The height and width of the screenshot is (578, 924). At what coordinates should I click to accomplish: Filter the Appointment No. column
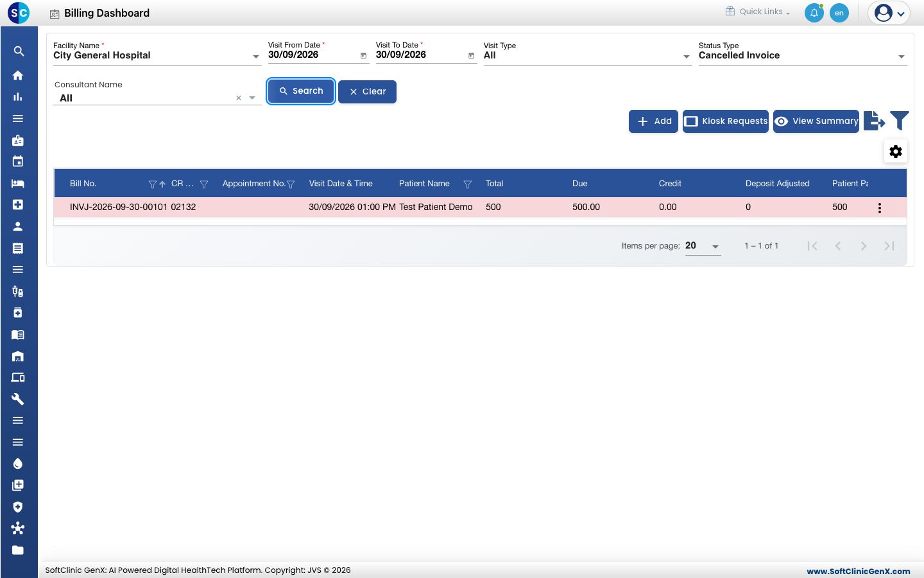tap(291, 184)
